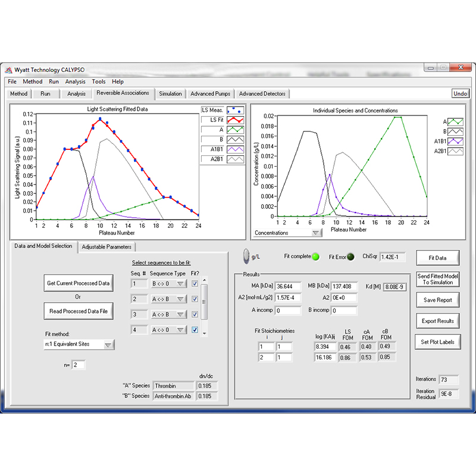The image size is (476, 476).
Task: Open the Tools menu
Action: 99,82
